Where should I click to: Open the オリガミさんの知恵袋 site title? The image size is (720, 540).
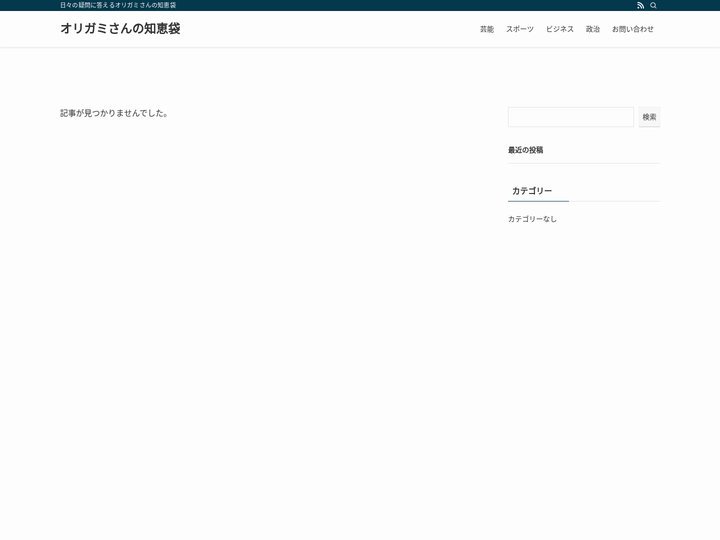click(x=120, y=28)
